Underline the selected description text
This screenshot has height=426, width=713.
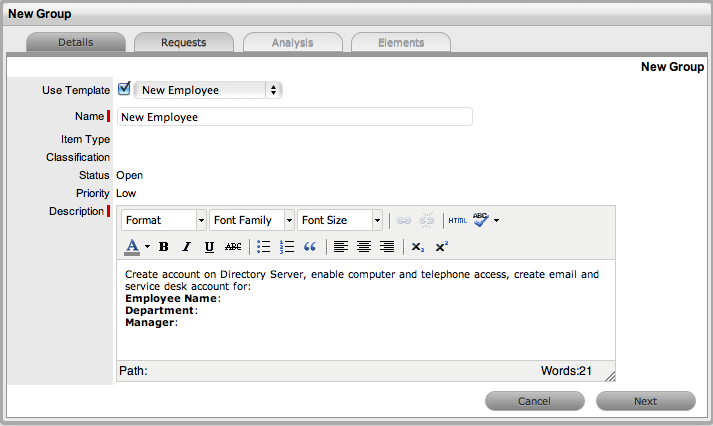(209, 247)
